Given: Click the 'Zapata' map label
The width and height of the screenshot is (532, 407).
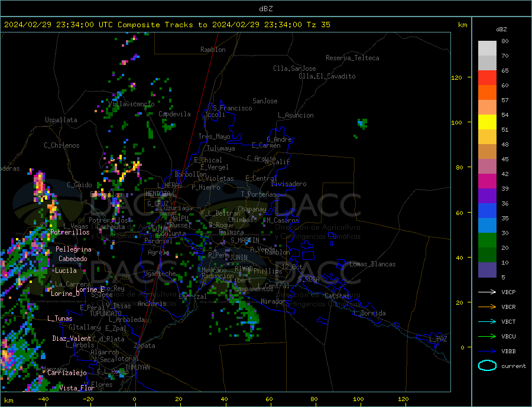Looking at the screenshot, I should [x=145, y=346].
